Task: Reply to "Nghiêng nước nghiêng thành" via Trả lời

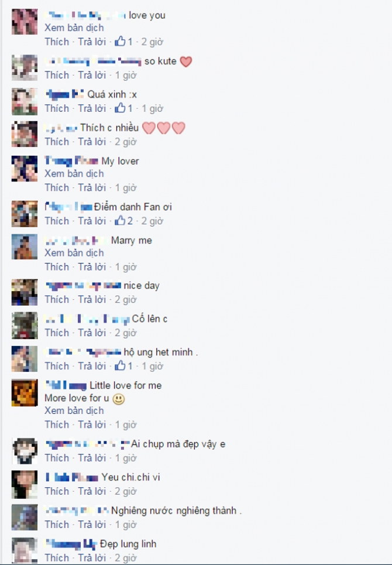Action: coord(92,525)
